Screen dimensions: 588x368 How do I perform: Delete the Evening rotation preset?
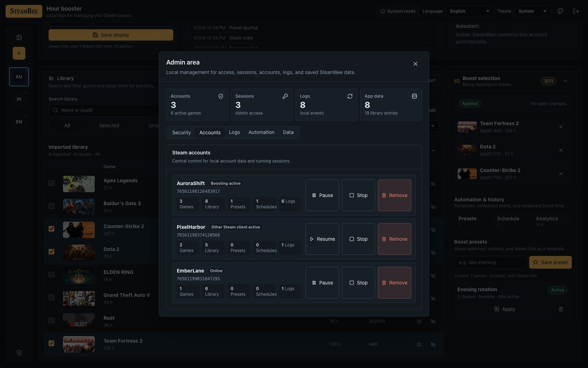coord(561,309)
